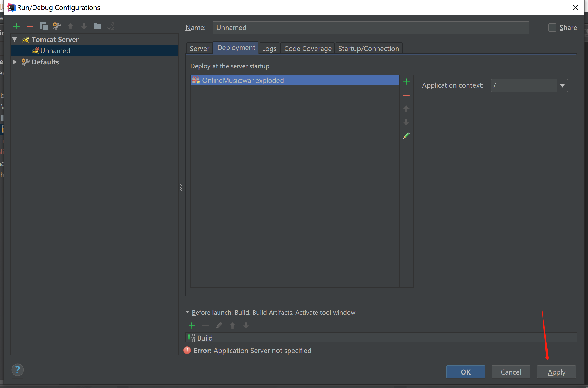Move deployment artifact up
The image size is (588, 388).
point(406,109)
